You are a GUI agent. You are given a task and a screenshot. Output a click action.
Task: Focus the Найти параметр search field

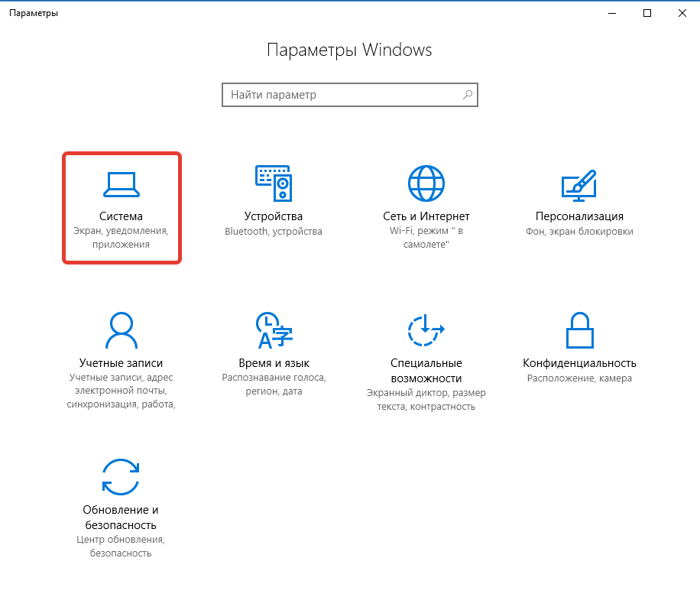pos(350,95)
